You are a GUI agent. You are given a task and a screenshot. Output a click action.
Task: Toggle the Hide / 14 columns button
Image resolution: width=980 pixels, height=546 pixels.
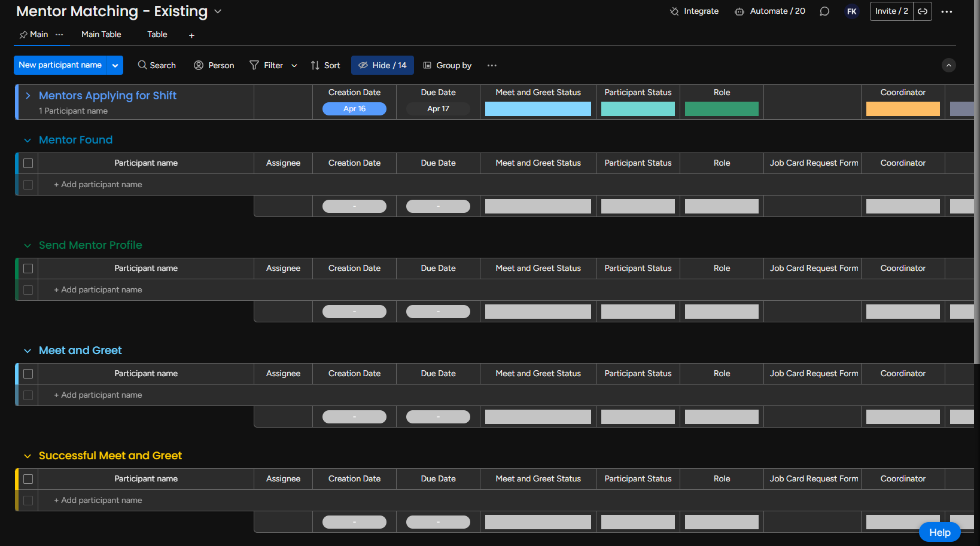click(382, 65)
